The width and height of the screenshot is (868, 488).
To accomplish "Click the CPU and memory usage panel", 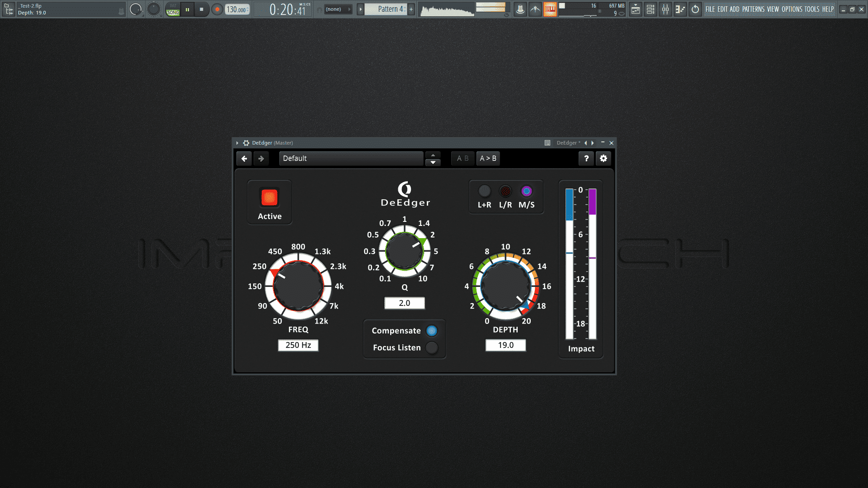I will (x=592, y=9).
